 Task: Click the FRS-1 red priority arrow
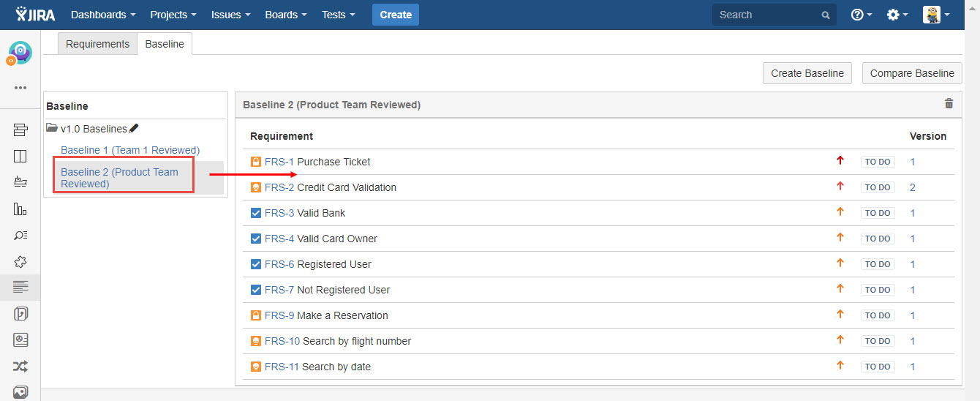840,161
